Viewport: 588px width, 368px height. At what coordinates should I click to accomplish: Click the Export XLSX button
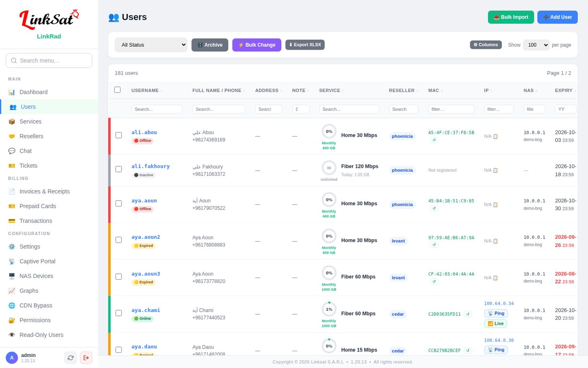tap(305, 45)
